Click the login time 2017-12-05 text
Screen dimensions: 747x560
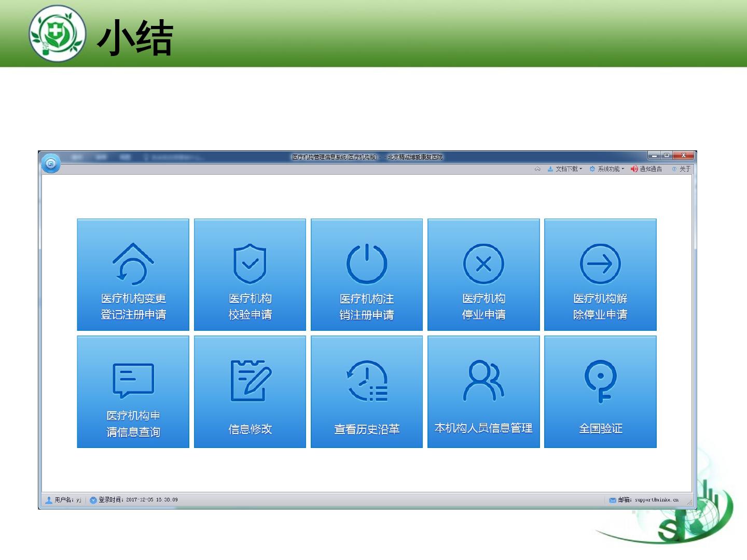tap(152, 500)
